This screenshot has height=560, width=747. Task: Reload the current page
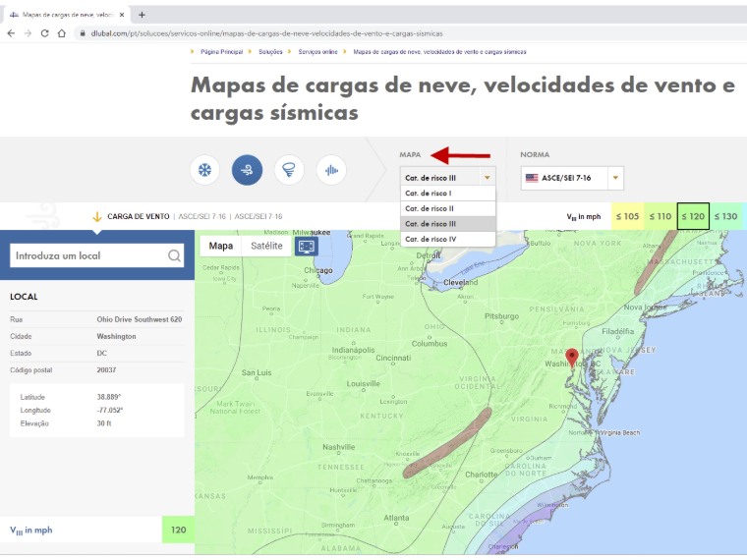coord(45,33)
